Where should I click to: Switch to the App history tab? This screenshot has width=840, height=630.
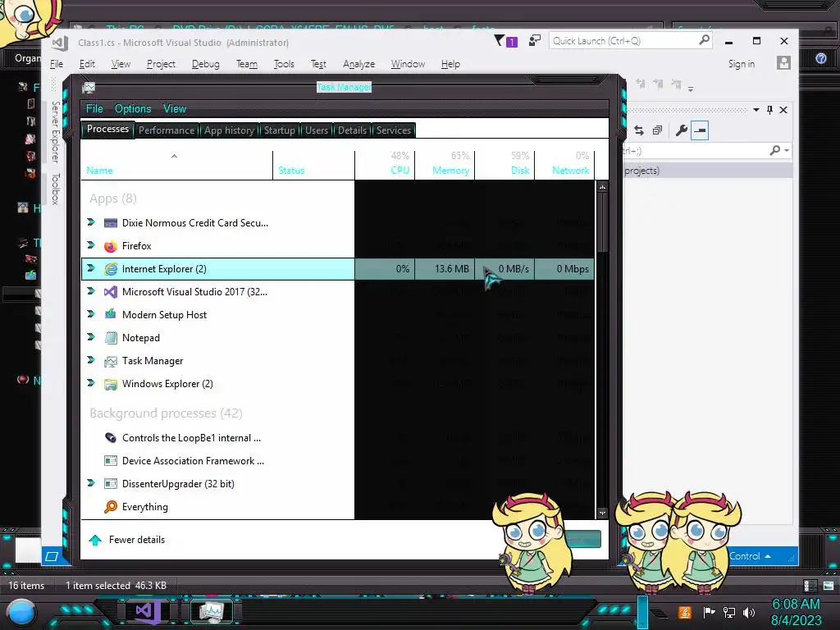click(230, 130)
